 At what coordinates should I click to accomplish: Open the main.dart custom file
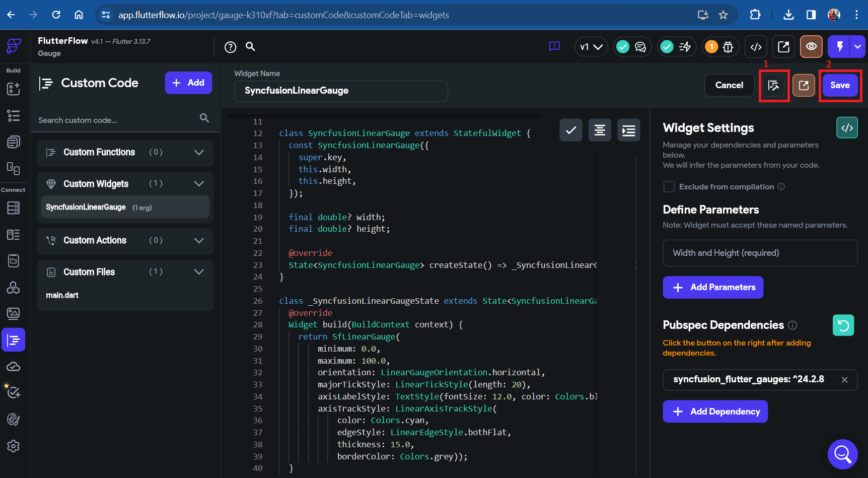pos(62,295)
